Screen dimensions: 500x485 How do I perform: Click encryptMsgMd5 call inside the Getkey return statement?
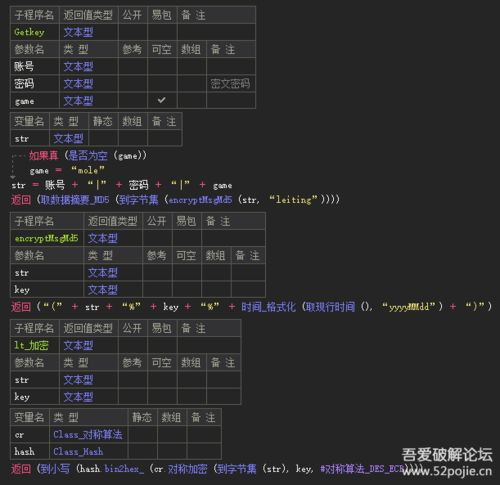(200, 200)
